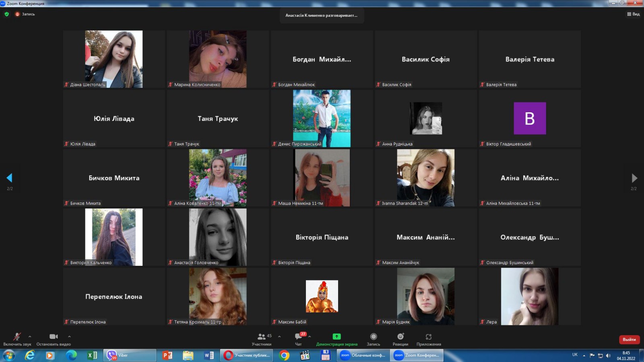Screen dimensions: 644x362
Task: Open the Participants panel icon
Action: coord(262,337)
